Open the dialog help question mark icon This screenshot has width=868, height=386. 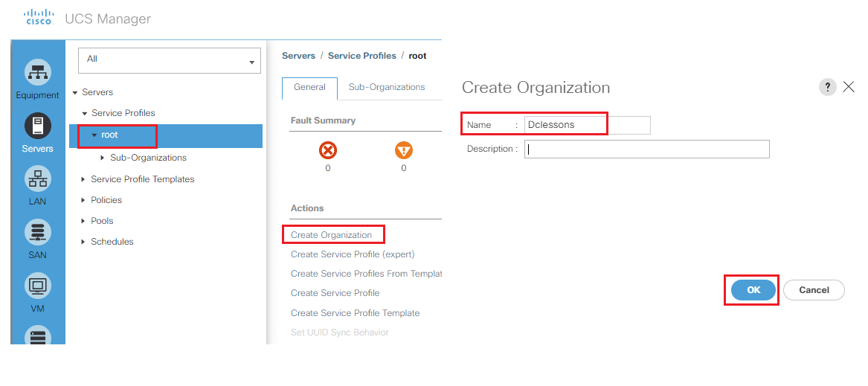coord(828,87)
